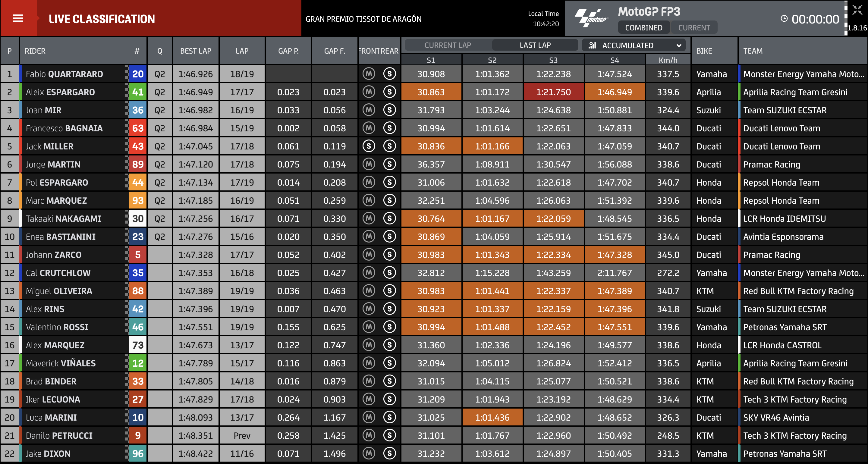Click the chart icon beside ACCUMULATED
868x464 pixels.
592,45
